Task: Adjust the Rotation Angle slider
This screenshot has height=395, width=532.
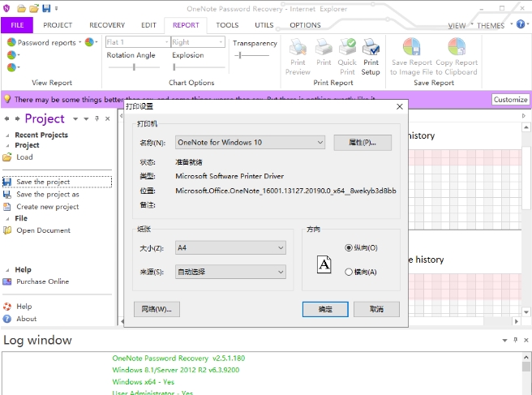Action: pyautogui.click(x=134, y=67)
